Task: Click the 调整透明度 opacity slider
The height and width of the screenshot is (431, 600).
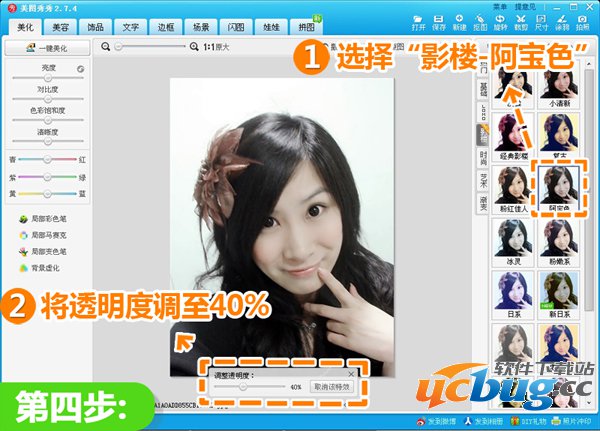Action: (243, 385)
